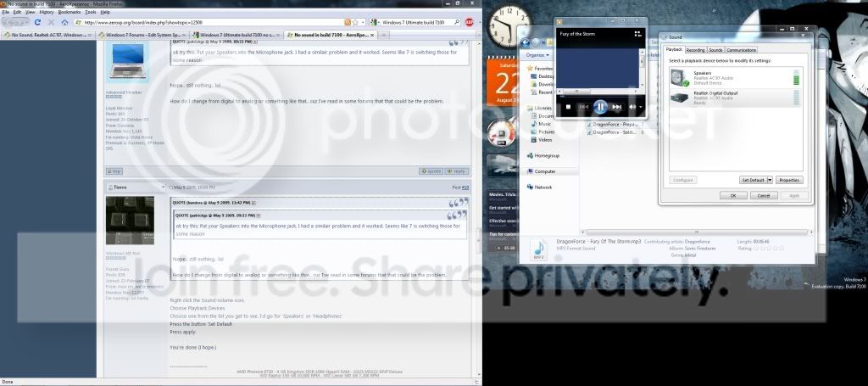Pause playback in Windows Media Player

[600, 106]
